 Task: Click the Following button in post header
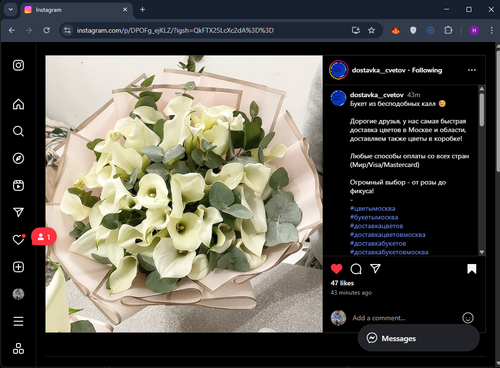pos(427,70)
